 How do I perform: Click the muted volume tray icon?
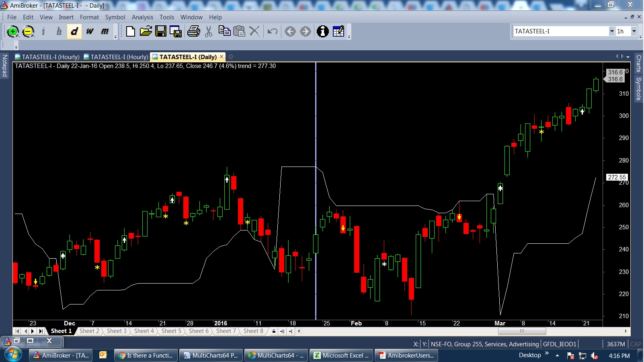(x=595, y=356)
